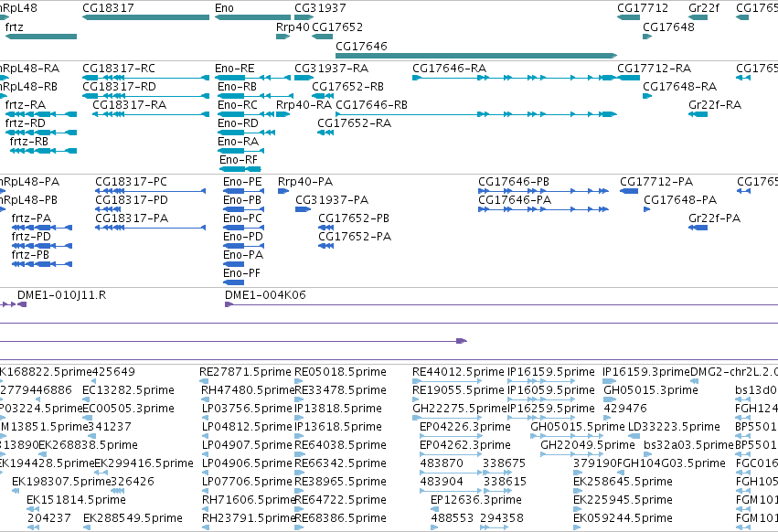This screenshot has height=532, width=778.
Task: Click EST LD33223.5prime
Action: click(634, 436)
